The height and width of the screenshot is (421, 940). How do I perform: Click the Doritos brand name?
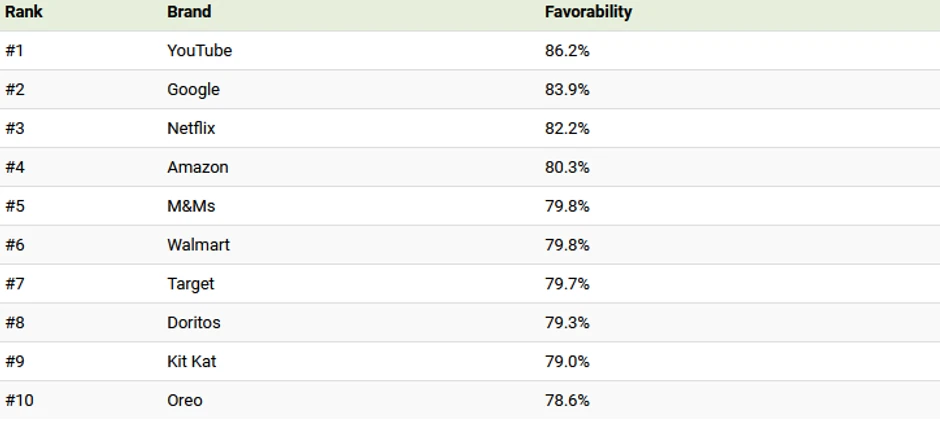[x=193, y=323]
